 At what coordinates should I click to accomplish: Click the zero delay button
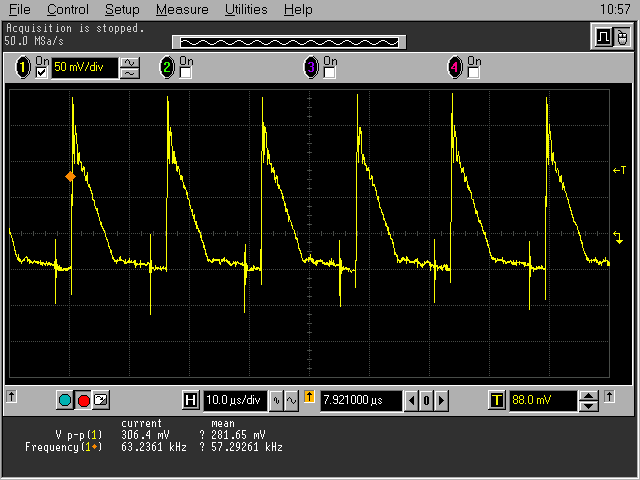coord(426,401)
